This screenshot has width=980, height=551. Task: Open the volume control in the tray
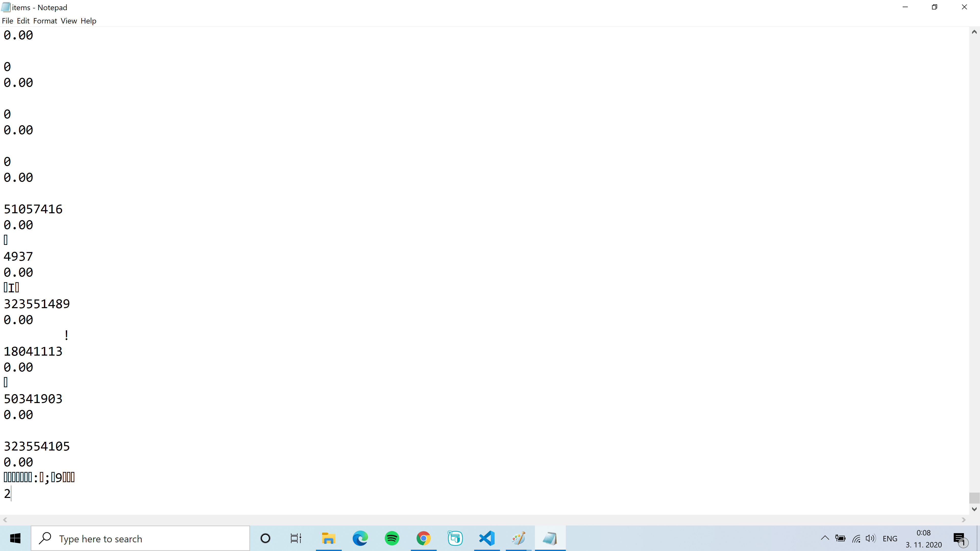tap(871, 539)
